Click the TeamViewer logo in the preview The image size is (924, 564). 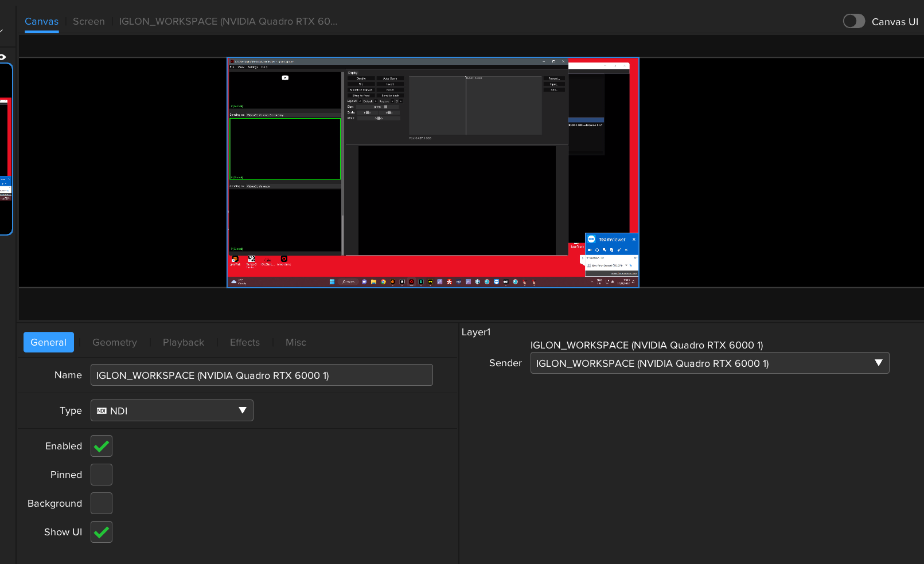tap(591, 239)
